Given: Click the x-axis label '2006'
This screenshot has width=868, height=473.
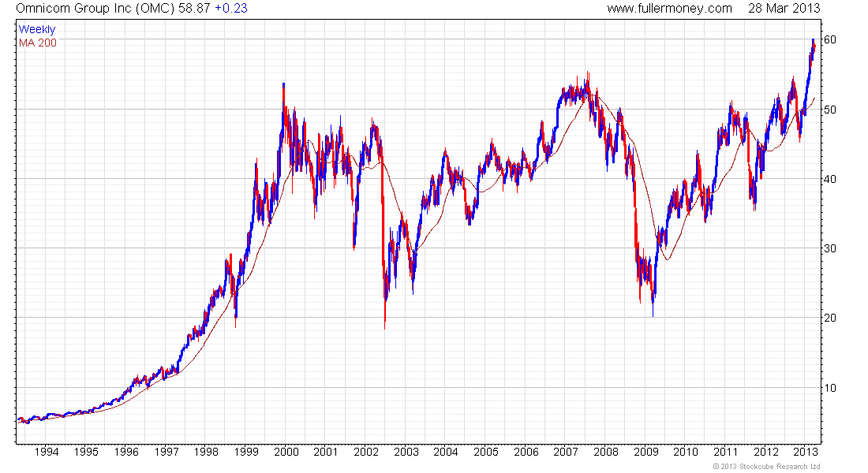Looking at the screenshot, I should tap(526, 452).
